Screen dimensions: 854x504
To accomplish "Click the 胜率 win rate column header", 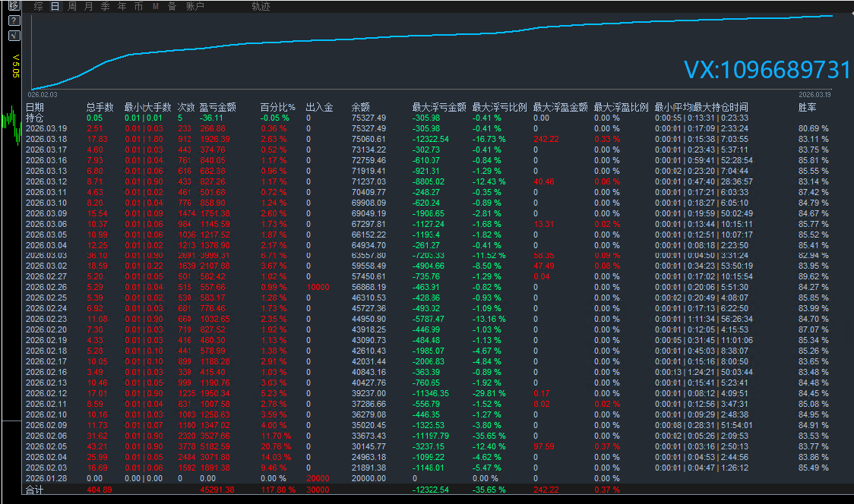I will (x=808, y=108).
